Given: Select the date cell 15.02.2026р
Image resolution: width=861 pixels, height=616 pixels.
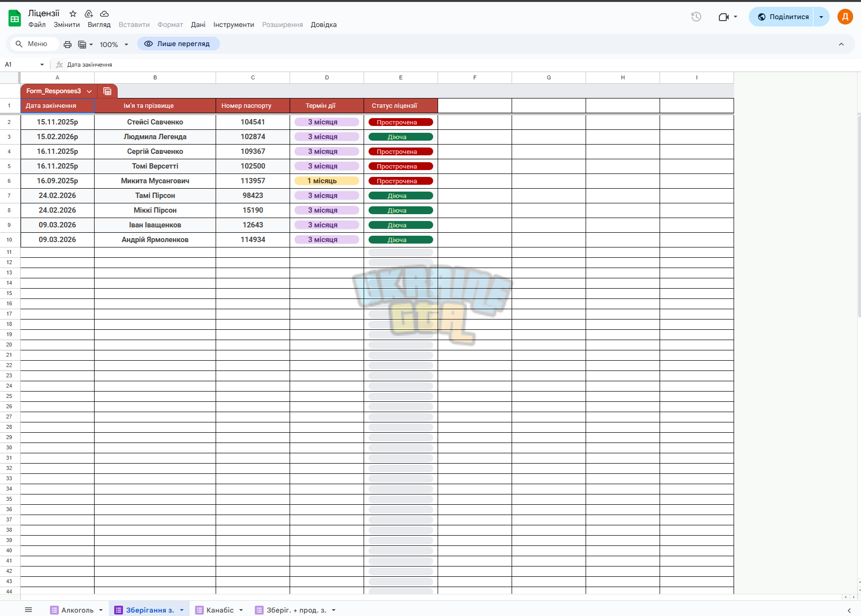Looking at the screenshot, I should click(57, 137).
